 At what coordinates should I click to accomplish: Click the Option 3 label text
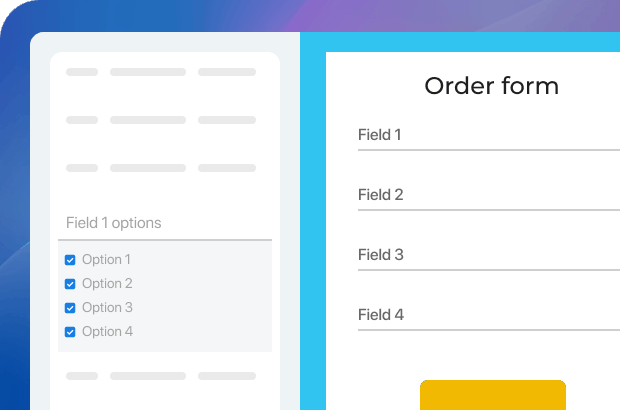pyautogui.click(x=107, y=308)
